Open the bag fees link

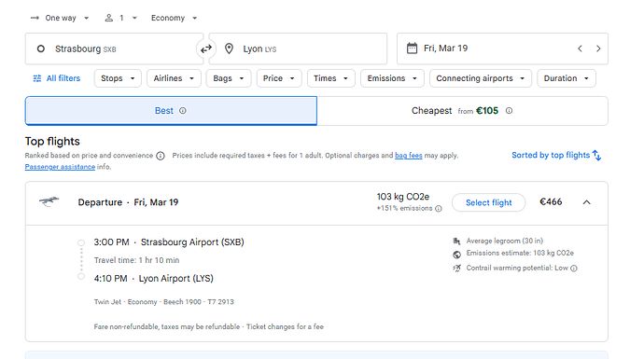pos(409,156)
